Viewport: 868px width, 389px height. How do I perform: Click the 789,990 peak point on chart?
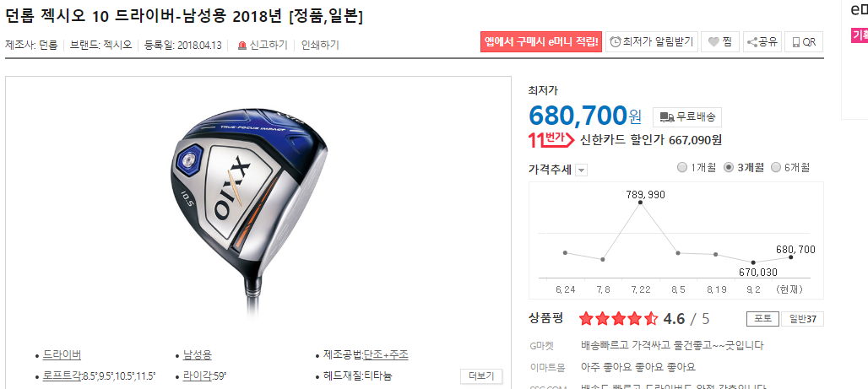641,203
